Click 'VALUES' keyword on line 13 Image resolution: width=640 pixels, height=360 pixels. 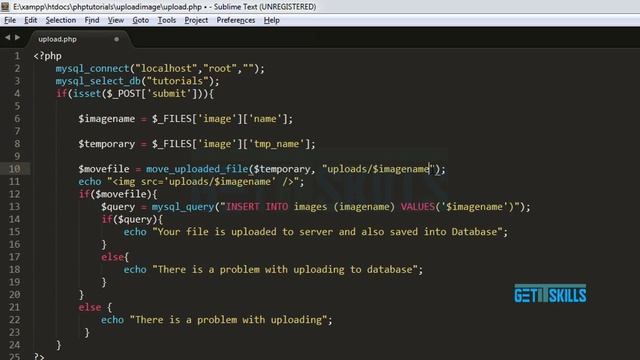point(418,207)
